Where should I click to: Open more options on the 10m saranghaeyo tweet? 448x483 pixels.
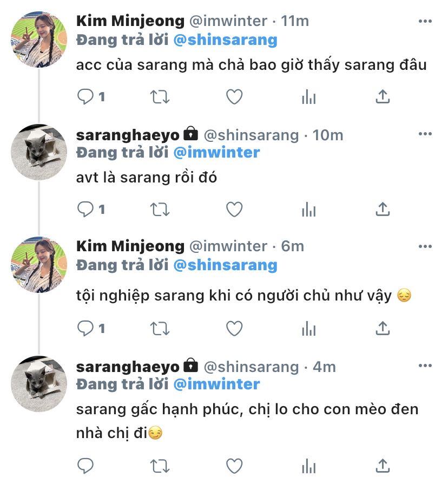point(425,134)
